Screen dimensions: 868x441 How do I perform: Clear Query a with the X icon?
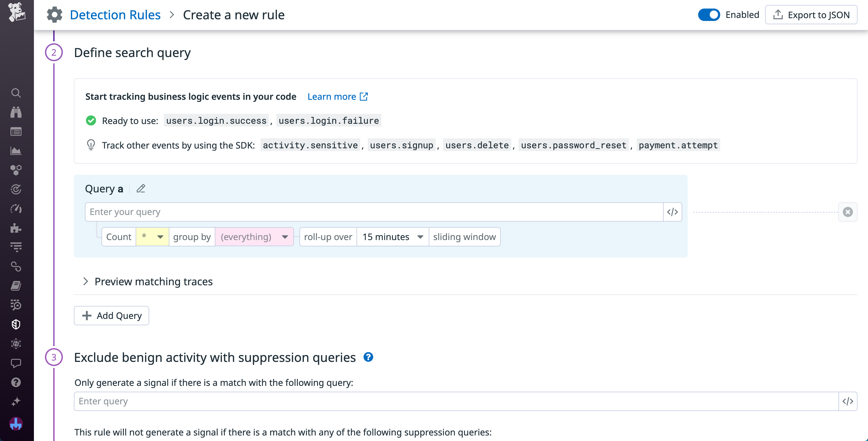point(848,212)
